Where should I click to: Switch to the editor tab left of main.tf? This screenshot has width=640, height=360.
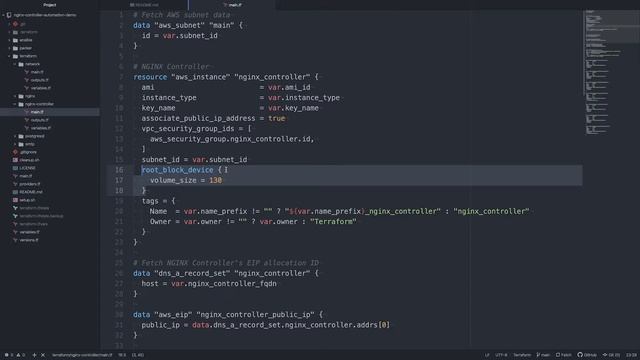(144, 5)
